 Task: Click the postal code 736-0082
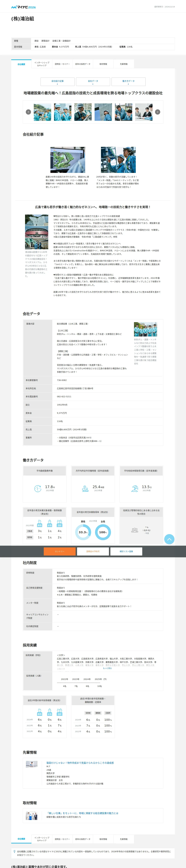pos(62,380)
